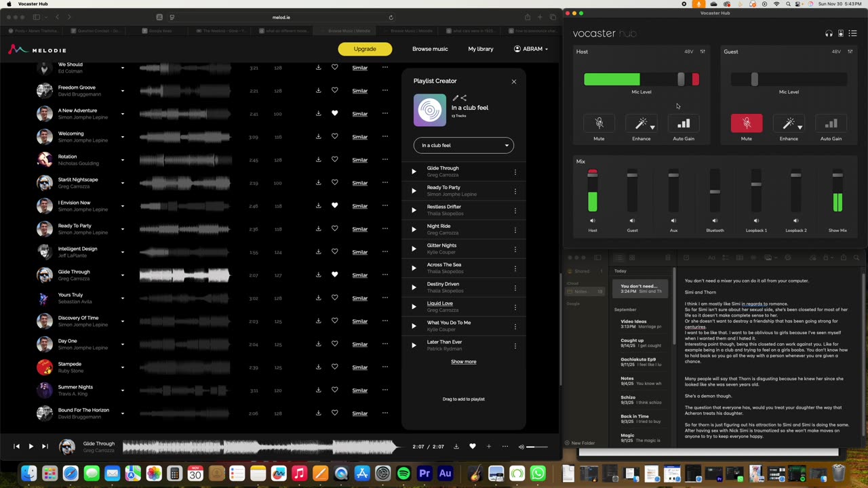Open Guest channel mixer settings icon
Viewport: 868px width, 488px height.
point(850,52)
